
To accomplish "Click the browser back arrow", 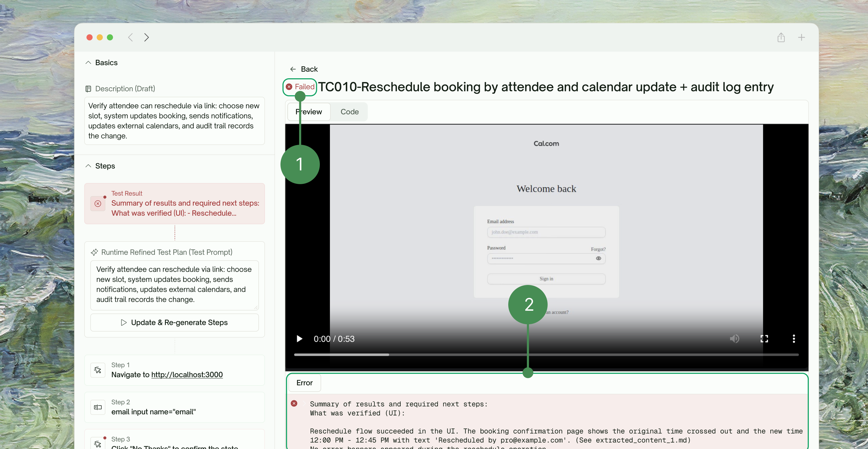I will pos(130,37).
